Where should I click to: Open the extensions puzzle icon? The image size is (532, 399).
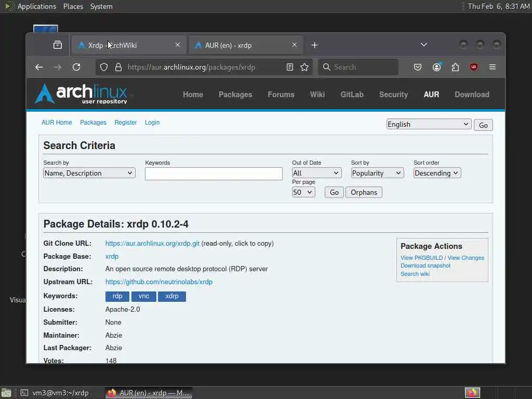pyautogui.click(x=455, y=67)
